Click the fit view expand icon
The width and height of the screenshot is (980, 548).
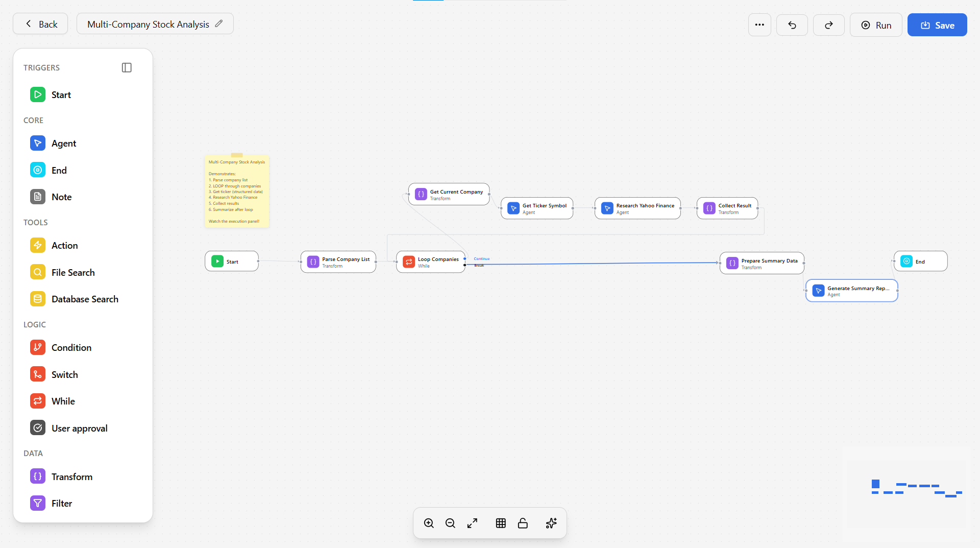click(472, 523)
